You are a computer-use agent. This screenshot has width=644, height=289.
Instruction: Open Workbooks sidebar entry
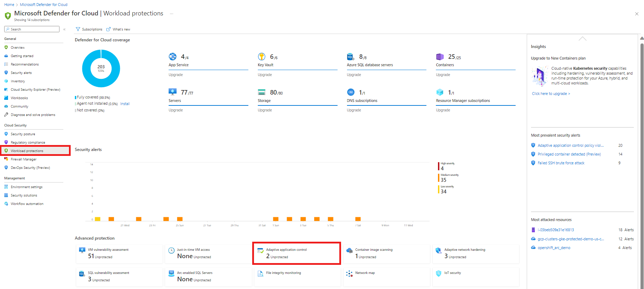point(19,98)
